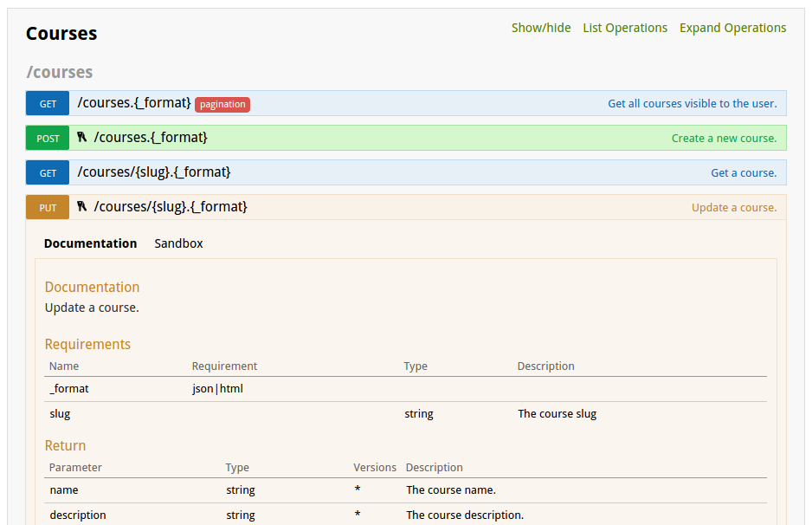The height and width of the screenshot is (525, 812).
Task: Click the POST badge for creating a course
Action: coord(47,138)
